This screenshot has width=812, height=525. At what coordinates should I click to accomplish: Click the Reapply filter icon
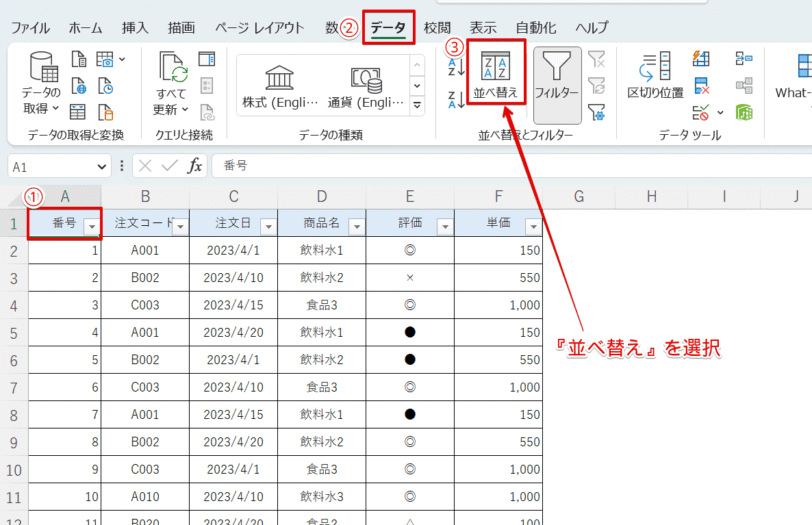(x=597, y=85)
